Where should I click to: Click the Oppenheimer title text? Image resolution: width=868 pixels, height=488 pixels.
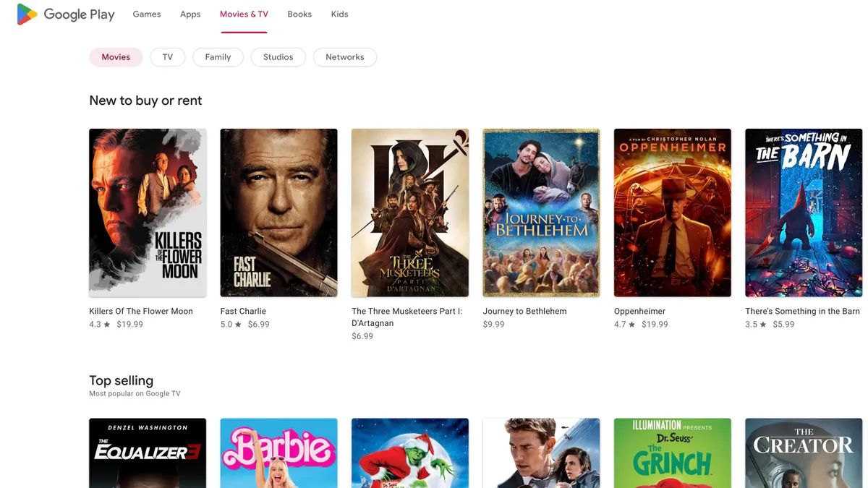pos(639,311)
